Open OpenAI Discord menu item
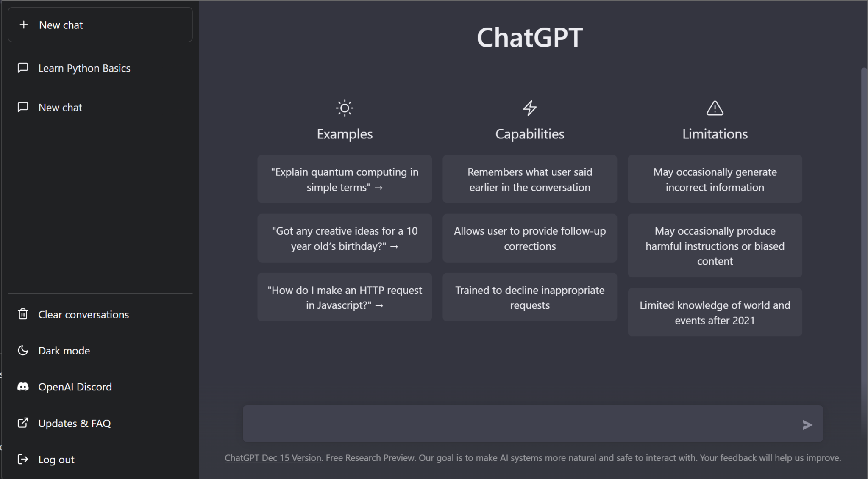The image size is (868, 479). pyautogui.click(x=75, y=386)
